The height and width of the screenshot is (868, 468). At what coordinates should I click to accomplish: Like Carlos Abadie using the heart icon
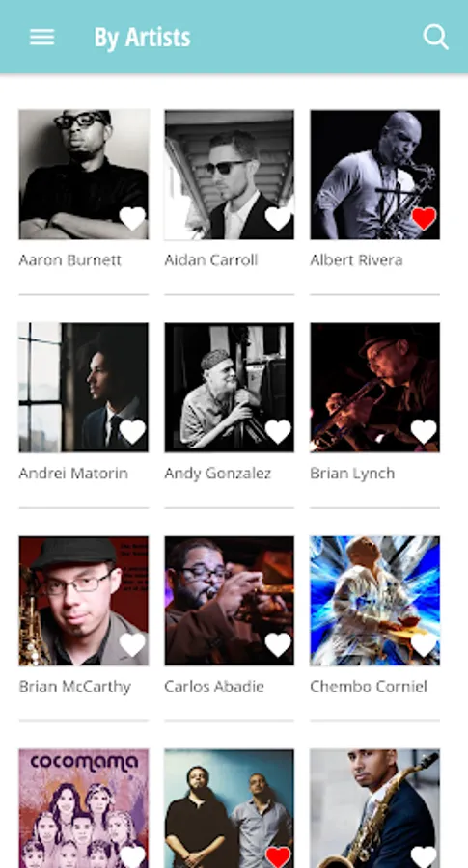278,645
